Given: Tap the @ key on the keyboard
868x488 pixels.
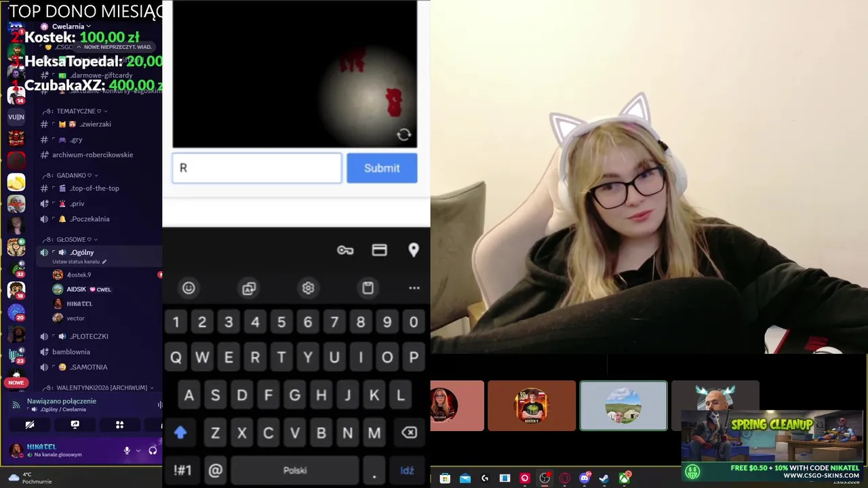Looking at the screenshot, I should click(x=216, y=470).
